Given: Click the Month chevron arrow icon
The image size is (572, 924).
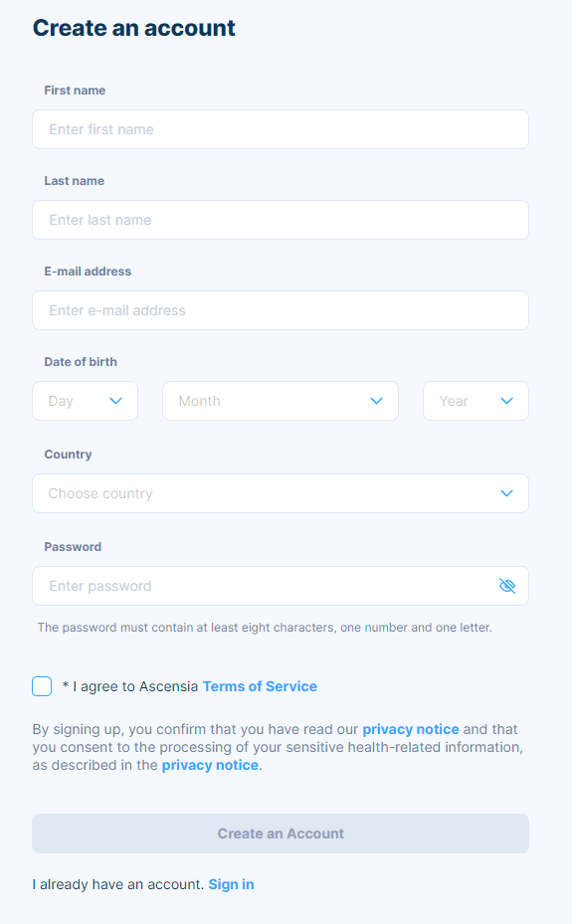Looking at the screenshot, I should pyautogui.click(x=376, y=401).
